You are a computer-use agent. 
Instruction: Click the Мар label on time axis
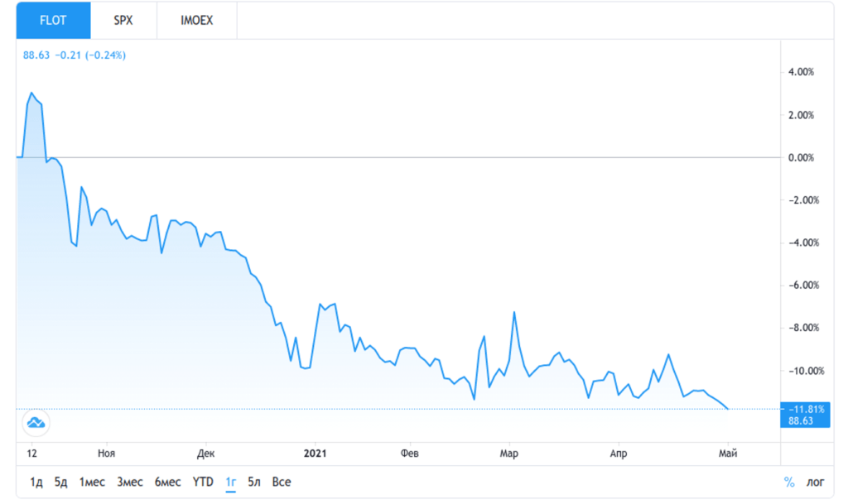point(509,453)
